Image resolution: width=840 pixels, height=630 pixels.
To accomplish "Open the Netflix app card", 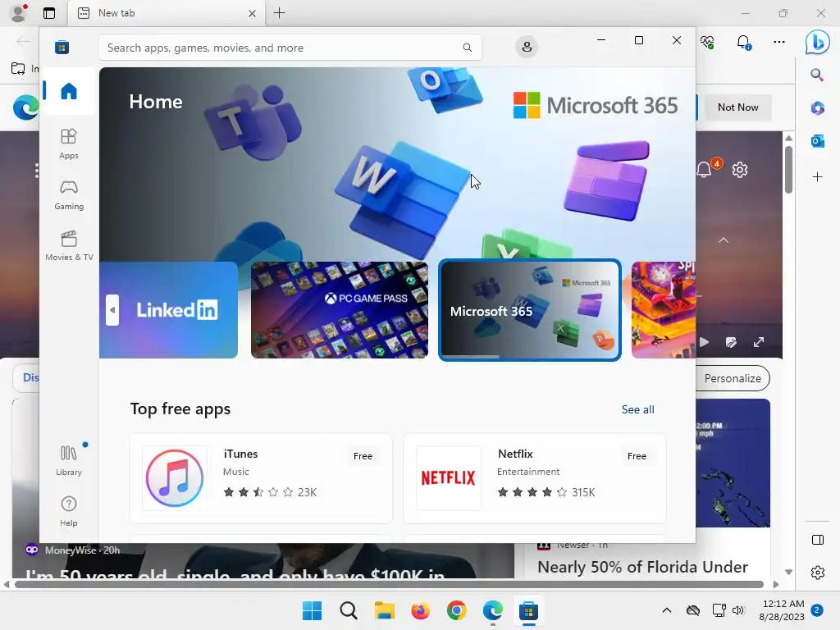I will (x=535, y=478).
